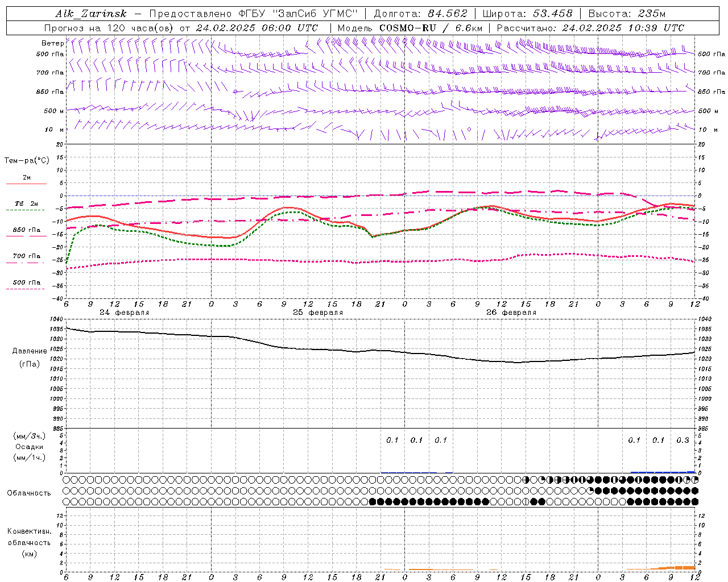Click the (мм/1ч.) unit label
The height and width of the screenshot is (582, 728).
pos(30,458)
